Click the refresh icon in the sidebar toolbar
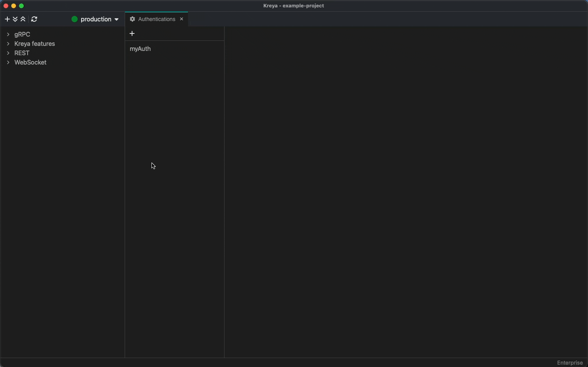This screenshot has width=588, height=367. pyautogui.click(x=34, y=19)
